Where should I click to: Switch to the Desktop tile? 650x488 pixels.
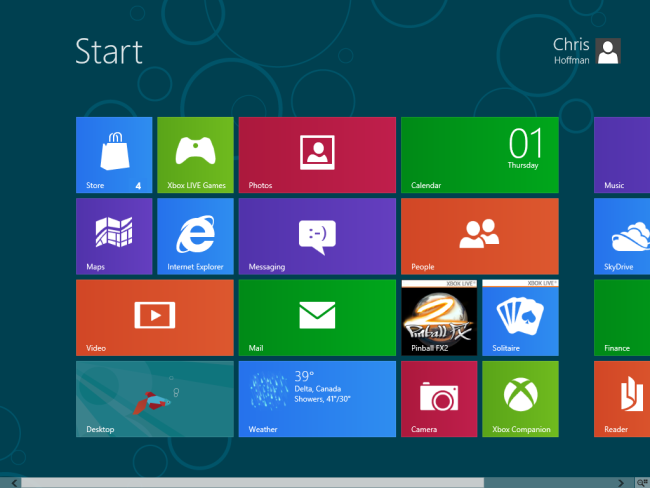coord(155,398)
